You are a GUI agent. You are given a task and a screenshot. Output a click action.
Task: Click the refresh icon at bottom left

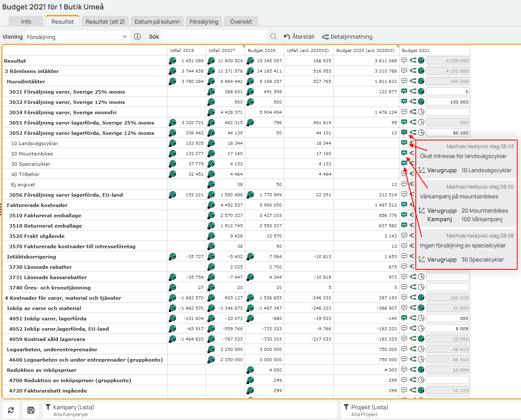click(11, 410)
